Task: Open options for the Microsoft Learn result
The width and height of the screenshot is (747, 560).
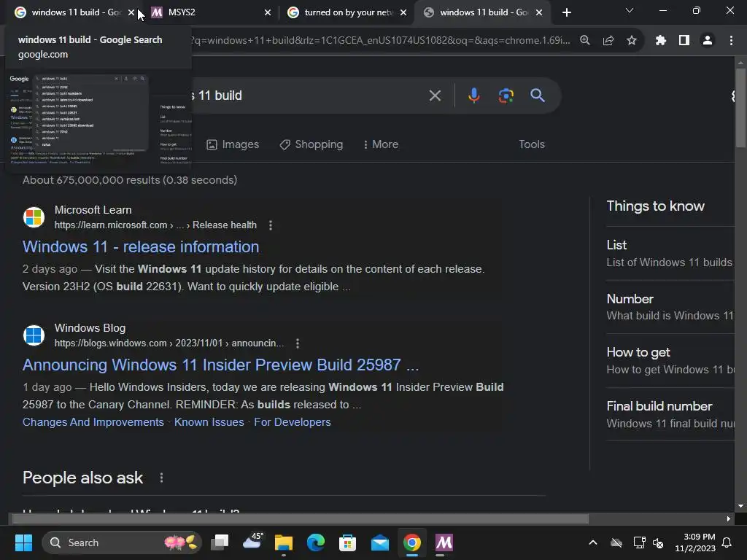Action: 271,225
